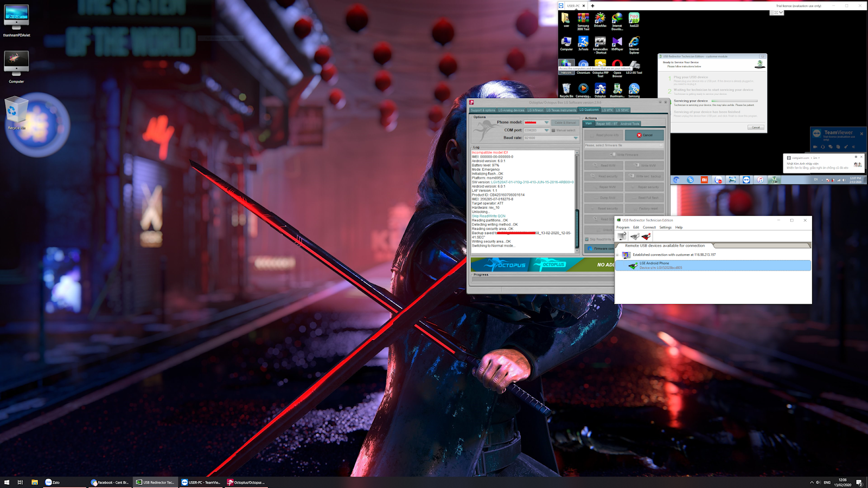The height and width of the screenshot is (488, 868).
Task: Switch to Android Tools tab
Action: point(630,124)
